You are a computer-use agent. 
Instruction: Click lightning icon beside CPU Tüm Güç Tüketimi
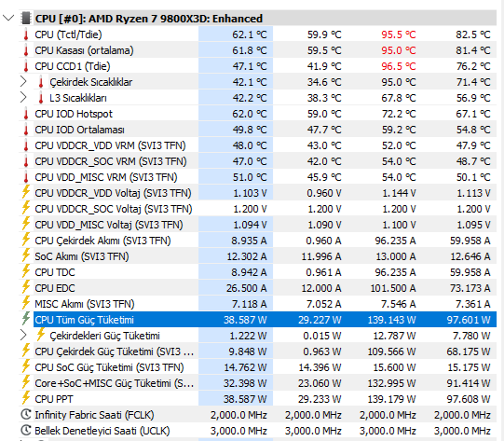click(26, 319)
